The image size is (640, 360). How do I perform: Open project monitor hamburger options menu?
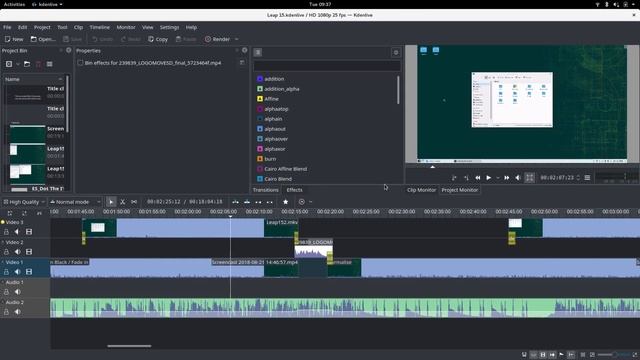[587, 178]
